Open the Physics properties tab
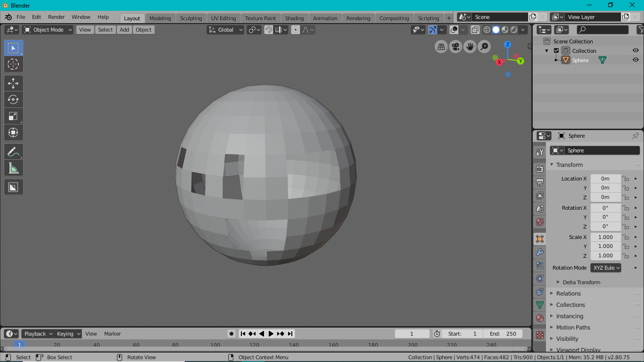This screenshot has height=362, width=644. click(x=540, y=279)
